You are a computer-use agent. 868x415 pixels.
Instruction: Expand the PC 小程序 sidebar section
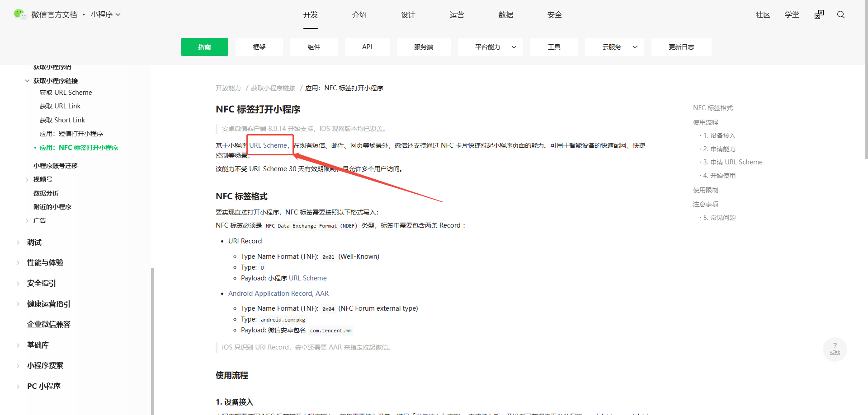(x=18, y=387)
